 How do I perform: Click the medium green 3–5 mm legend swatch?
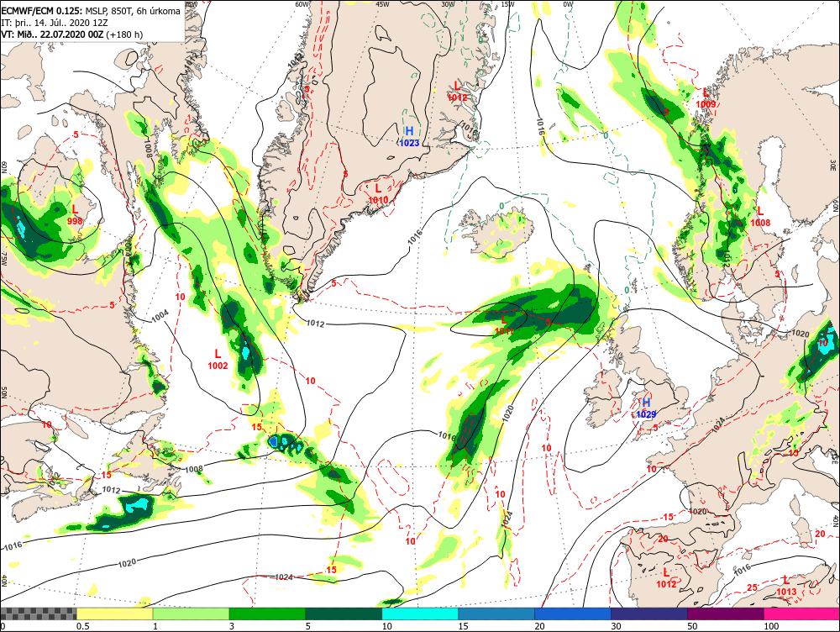pyautogui.click(x=267, y=614)
